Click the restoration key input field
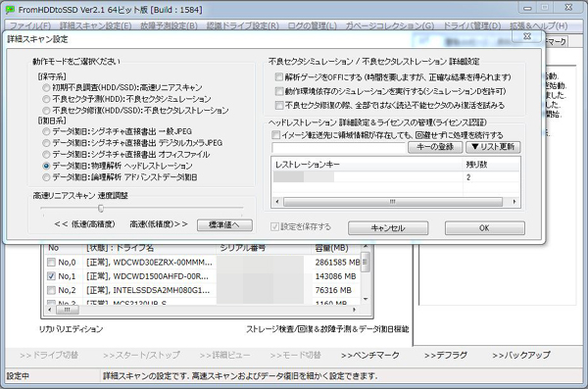 (339, 147)
